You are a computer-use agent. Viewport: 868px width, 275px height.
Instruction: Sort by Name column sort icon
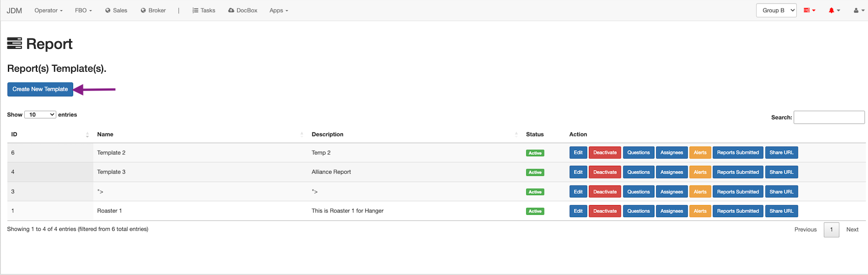tap(302, 134)
